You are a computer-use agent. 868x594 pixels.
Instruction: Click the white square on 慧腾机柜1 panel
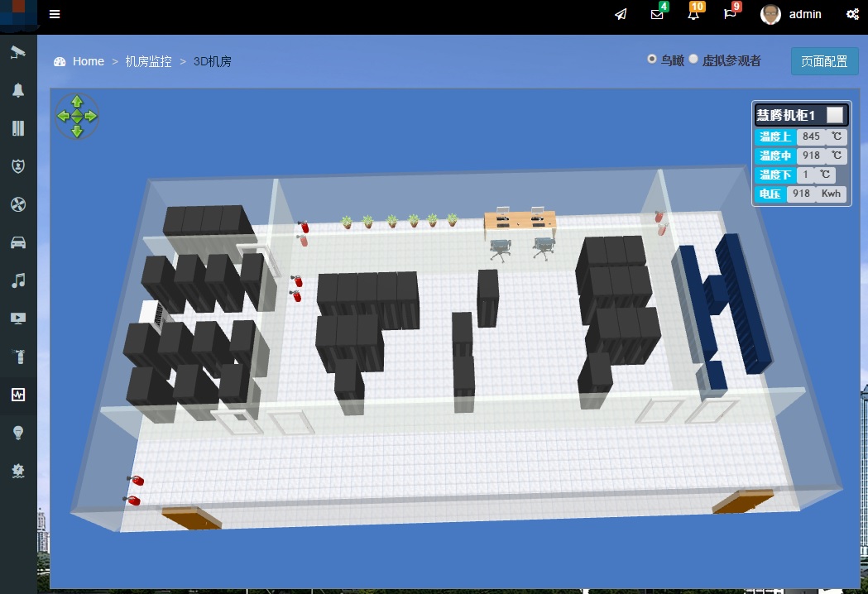coord(836,115)
